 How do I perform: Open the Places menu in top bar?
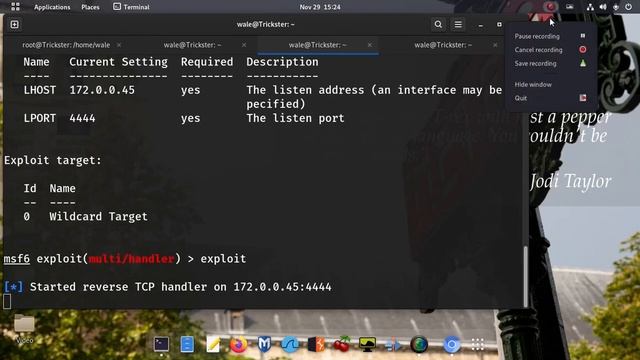point(90,7)
